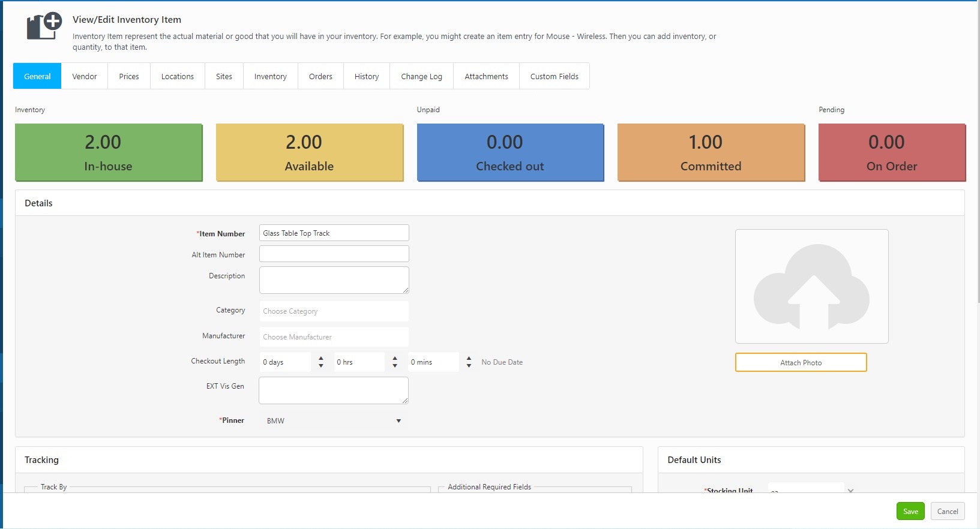Click the Attach Photo button
The height and width of the screenshot is (529, 980).
click(x=801, y=362)
